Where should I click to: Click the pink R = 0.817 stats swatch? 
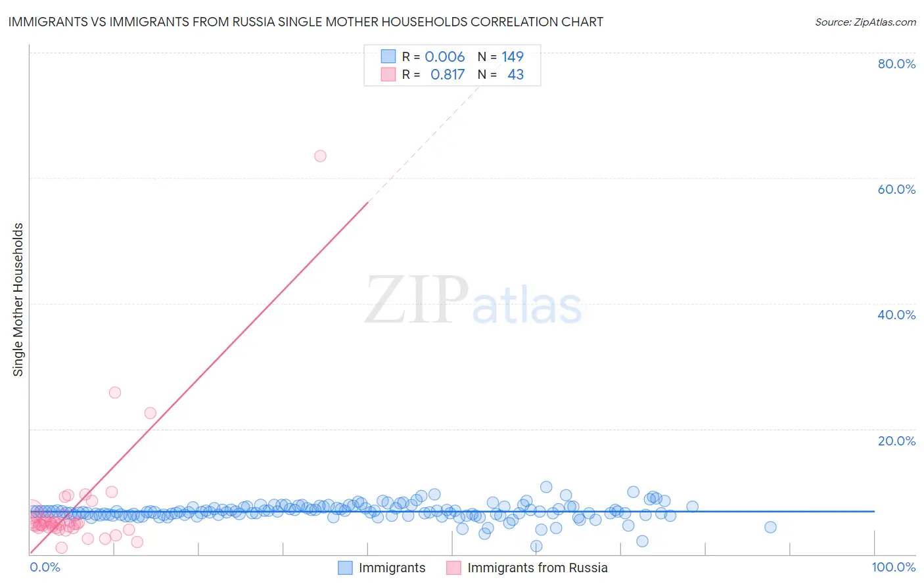pos(388,74)
